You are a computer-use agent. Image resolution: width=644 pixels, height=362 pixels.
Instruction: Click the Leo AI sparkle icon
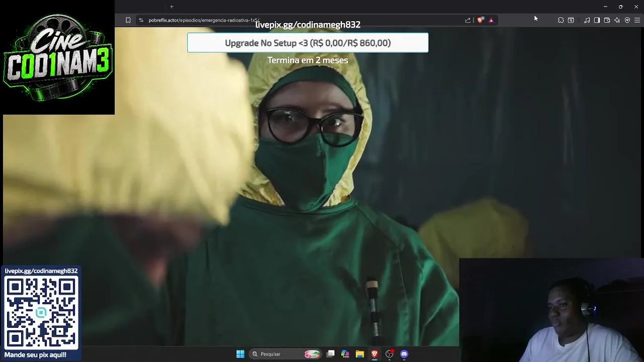[617, 20]
